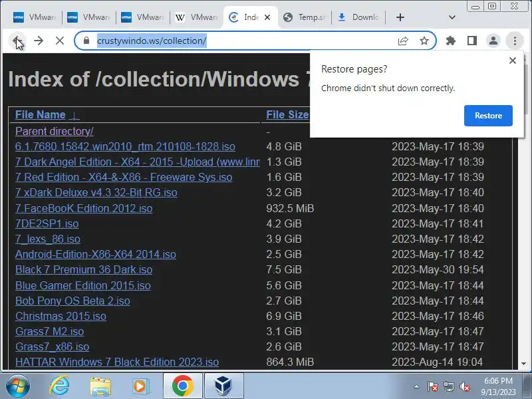Viewport: 532px width, 399px height.
Task: Click the 2023-Aug-14 19:04 date
Action: pyautogui.click(x=438, y=362)
